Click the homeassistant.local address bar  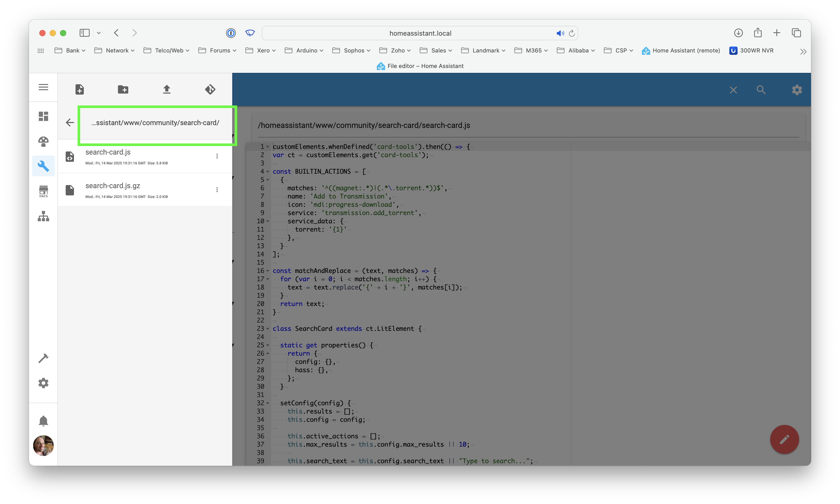(x=420, y=33)
